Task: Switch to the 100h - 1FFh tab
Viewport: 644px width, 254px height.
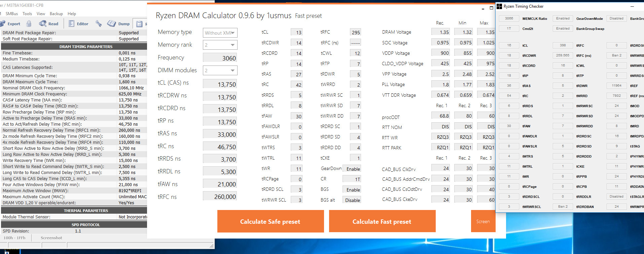Action: [x=14, y=238]
